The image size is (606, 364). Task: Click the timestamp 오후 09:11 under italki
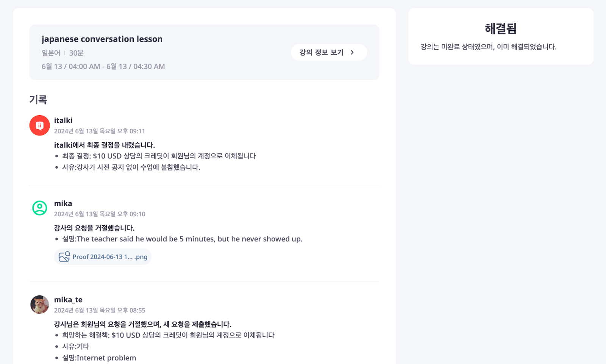tap(100, 131)
